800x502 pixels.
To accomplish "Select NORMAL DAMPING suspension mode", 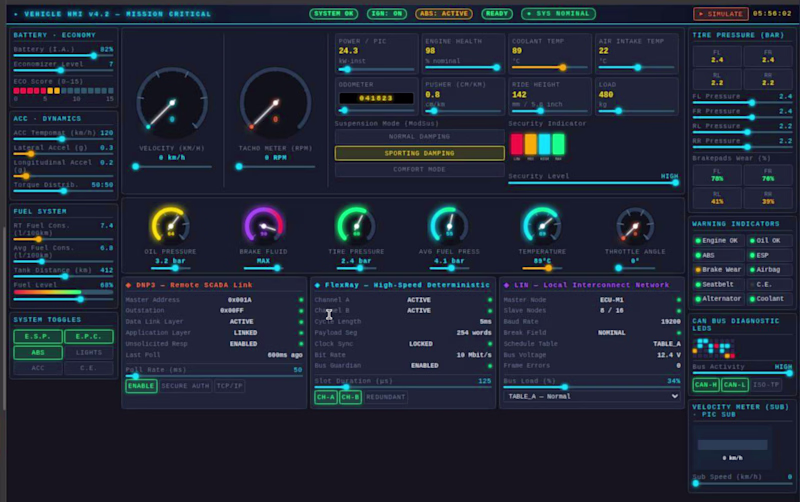I will [419, 137].
